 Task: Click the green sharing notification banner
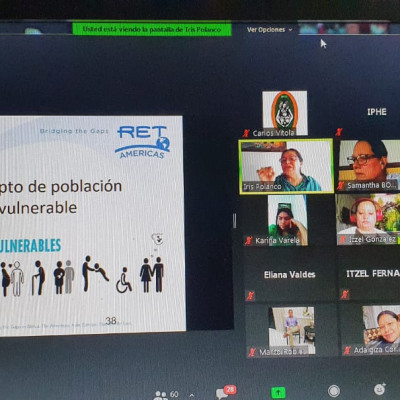point(152,29)
